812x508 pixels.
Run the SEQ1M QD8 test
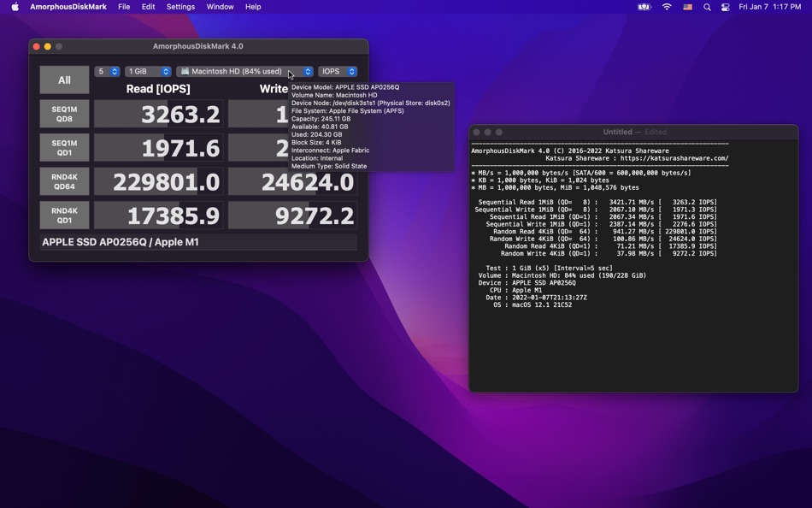coord(64,114)
